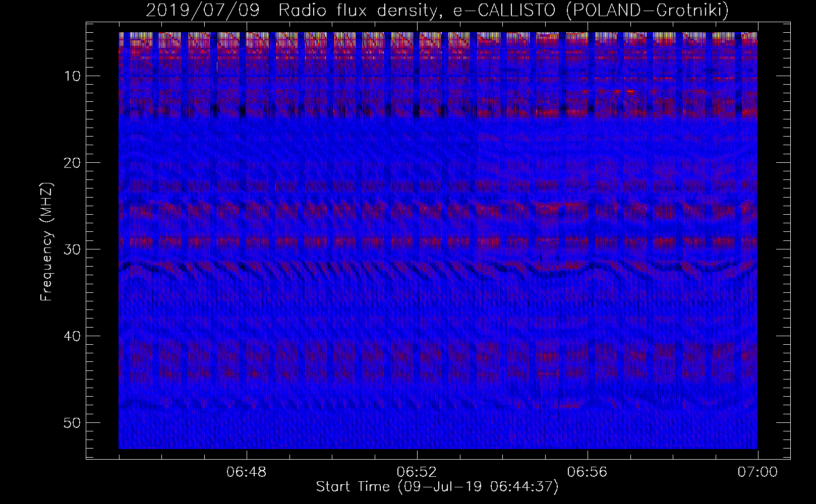The image size is (816, 504).
Task: Select the 'Frequency (MHZ)' axis label
Action: coord(46,241)
